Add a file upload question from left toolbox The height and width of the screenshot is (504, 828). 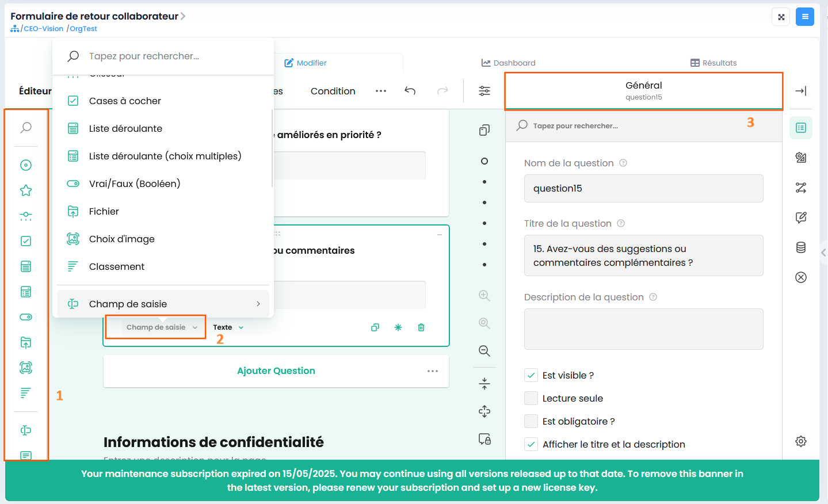coord(26,342)
